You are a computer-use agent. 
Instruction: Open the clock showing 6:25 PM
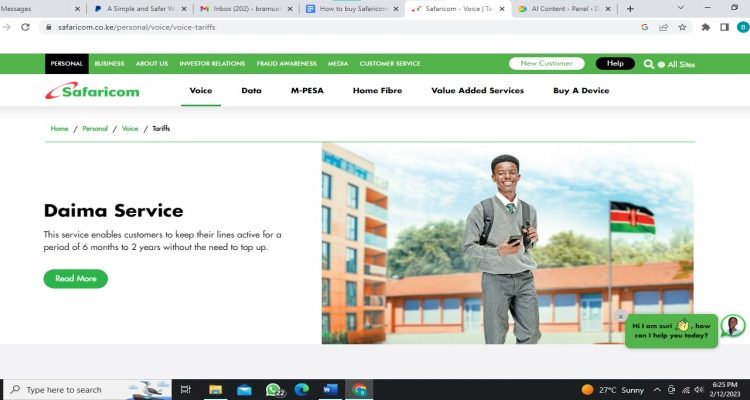coord(725,389)
